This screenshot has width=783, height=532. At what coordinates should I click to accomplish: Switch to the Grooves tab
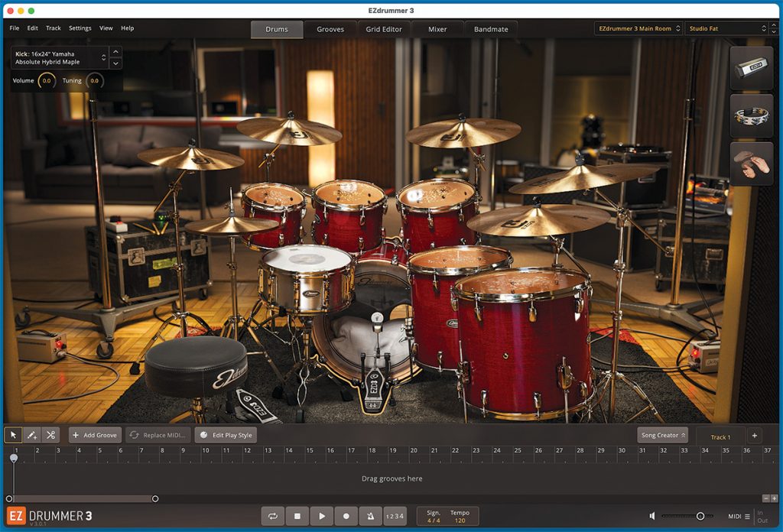click(330, 30)
